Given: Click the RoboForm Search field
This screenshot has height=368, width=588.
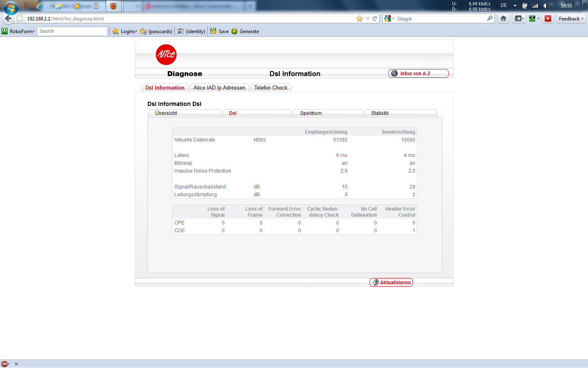Looking at the screenshot, I should click(72, 31).
